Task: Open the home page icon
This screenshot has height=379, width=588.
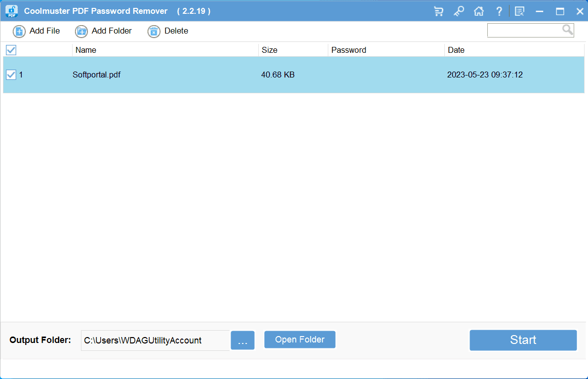Action: click(x=479, y=11)
